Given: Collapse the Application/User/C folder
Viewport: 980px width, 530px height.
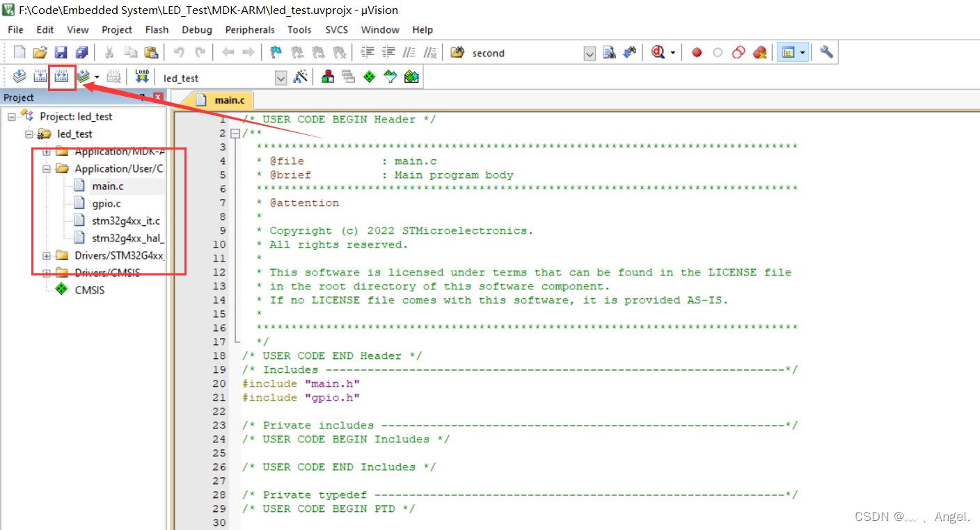Looking at the screenshot, I should click(x=47, y=168).
